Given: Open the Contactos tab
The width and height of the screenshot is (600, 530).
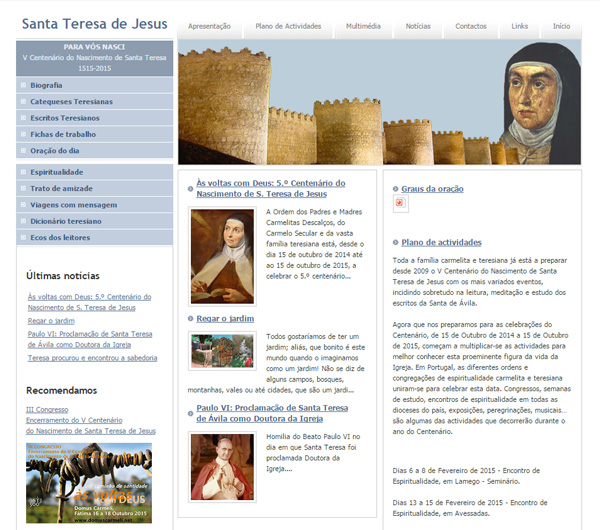Looking at the screenshot, I should pos(471,26).
